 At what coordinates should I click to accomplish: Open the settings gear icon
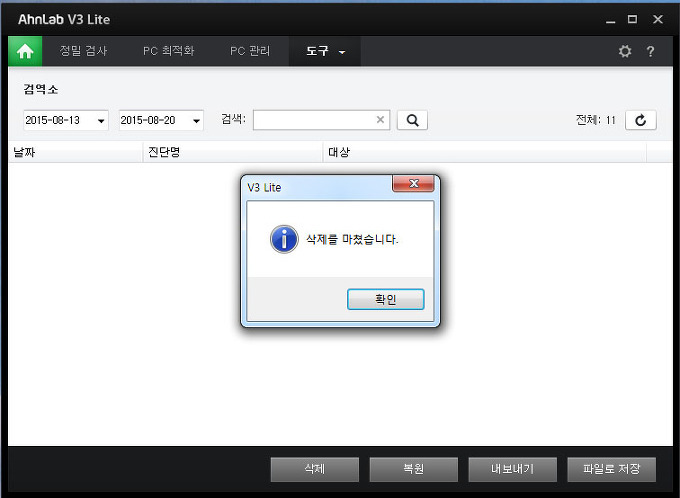coord(624,51)
